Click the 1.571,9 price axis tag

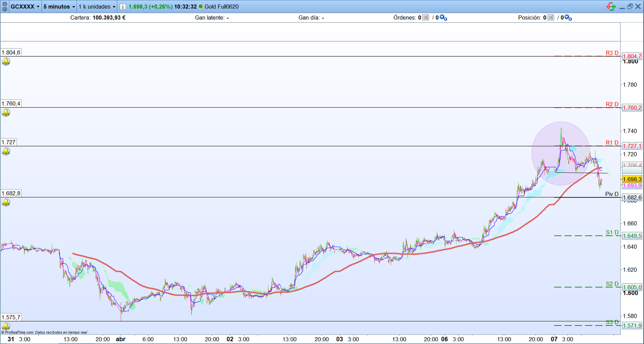pyautogui.click(x=632, y=326)
